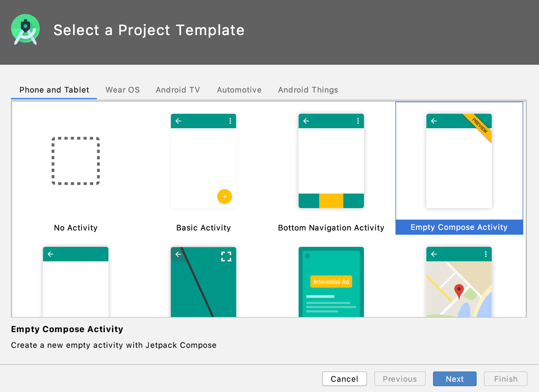Open the Android Things tab

tap(308, 90)
